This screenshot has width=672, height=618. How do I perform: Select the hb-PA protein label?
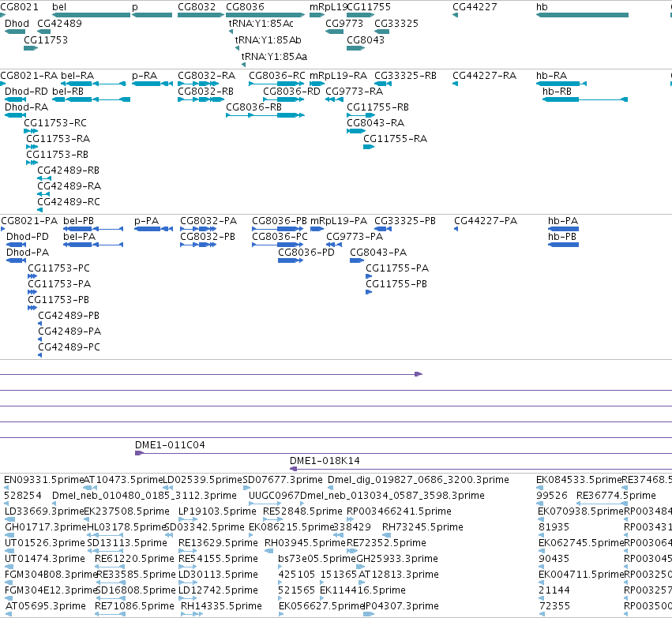coord(563,221)
